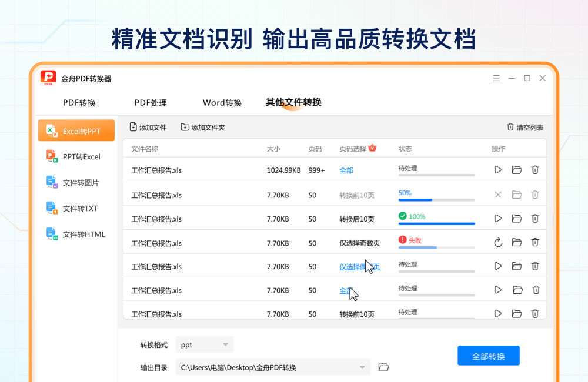Image resolution: width=588 pixels, height=382 pixels.
Task: Retry the failed conversion with the refresh icon
Action: coord(497,242)
